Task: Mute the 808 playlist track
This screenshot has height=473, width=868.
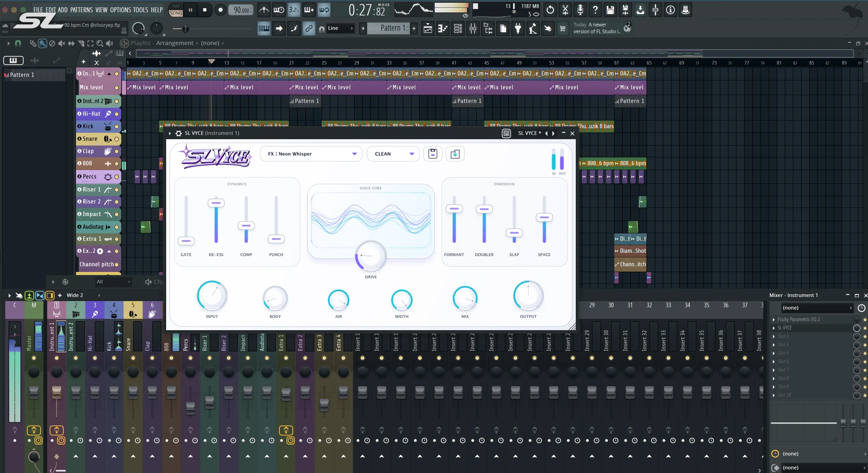Action: coord(117,163)
